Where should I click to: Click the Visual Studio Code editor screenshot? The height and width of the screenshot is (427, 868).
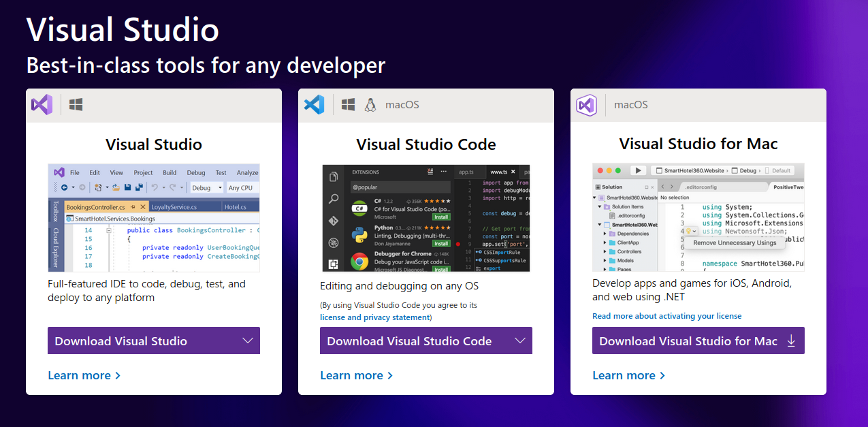(425, 218)
